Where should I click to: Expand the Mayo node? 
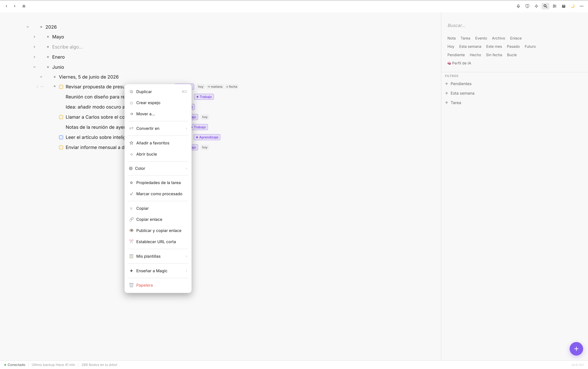(34, 37)
